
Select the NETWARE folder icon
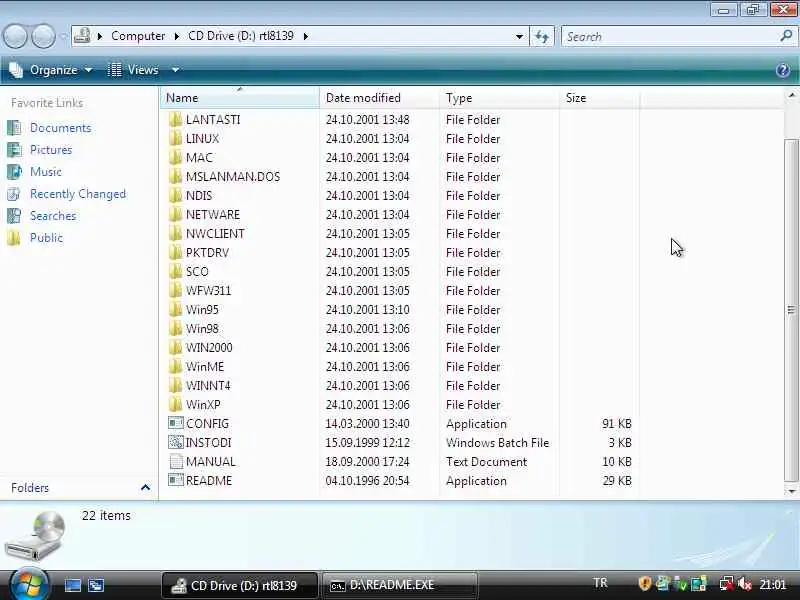tap(176, 214)
